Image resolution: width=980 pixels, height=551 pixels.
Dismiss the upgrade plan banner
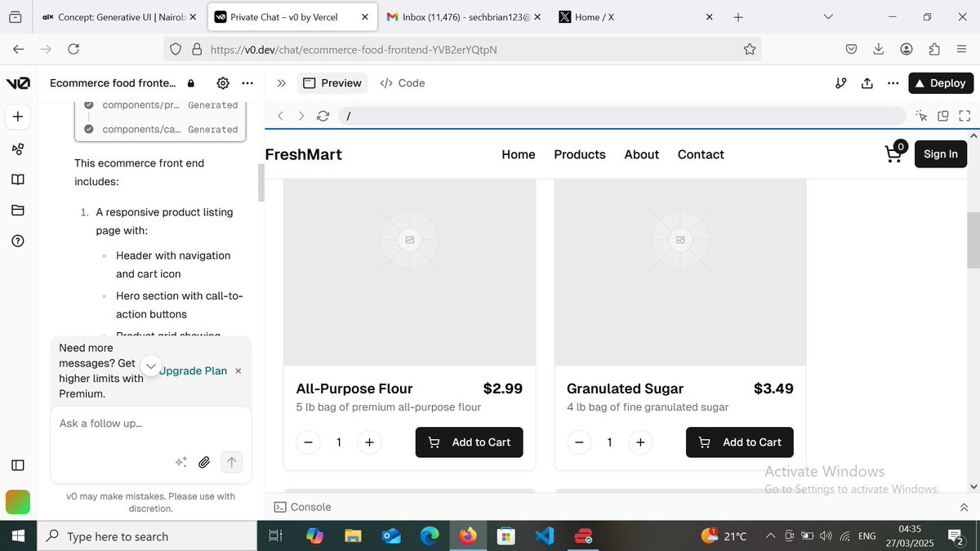click(238, 371)
